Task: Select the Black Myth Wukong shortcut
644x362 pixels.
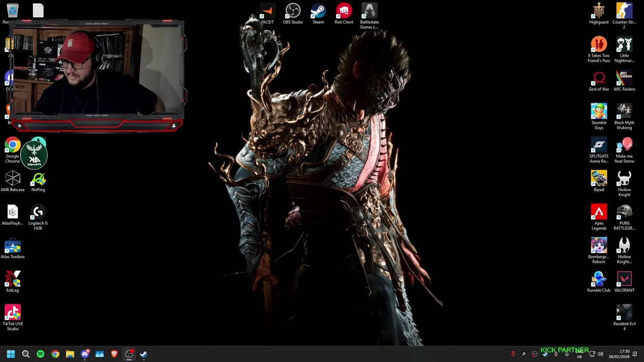Action: pyautogui.click(x=624, y=116)
